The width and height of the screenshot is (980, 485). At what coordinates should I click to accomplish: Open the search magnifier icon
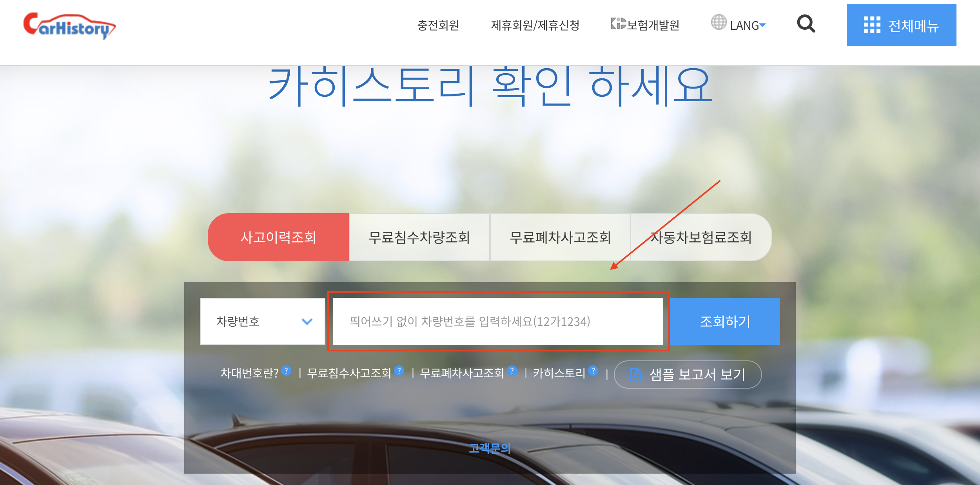[x=806, y=24]
